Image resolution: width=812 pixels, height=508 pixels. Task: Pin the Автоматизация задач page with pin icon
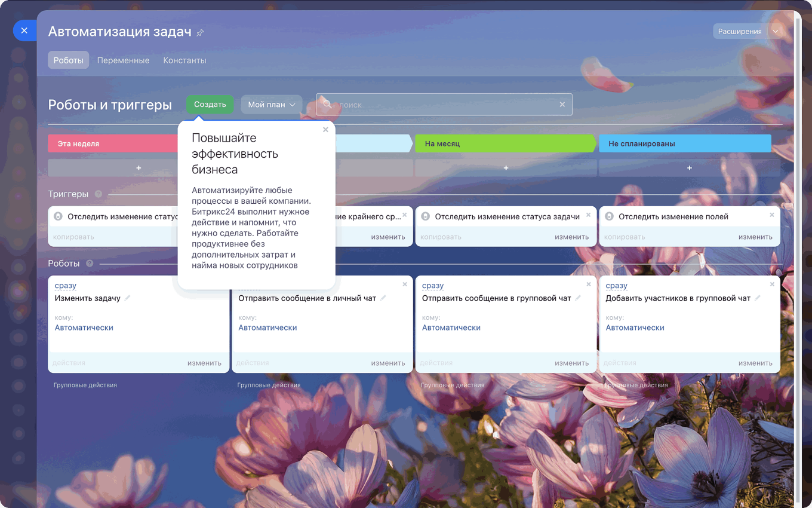[201, 33]
